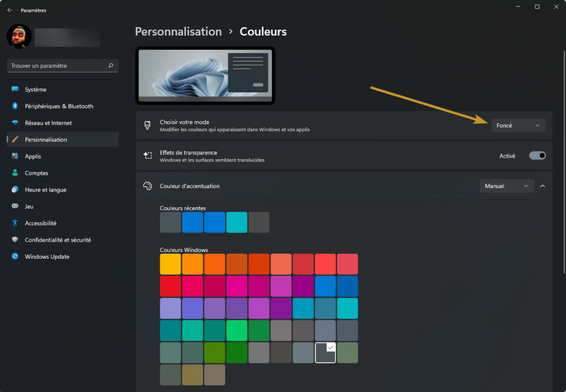Click the Réseau et Internet wifi icon
Screen dimensions: 566x392
15,123
